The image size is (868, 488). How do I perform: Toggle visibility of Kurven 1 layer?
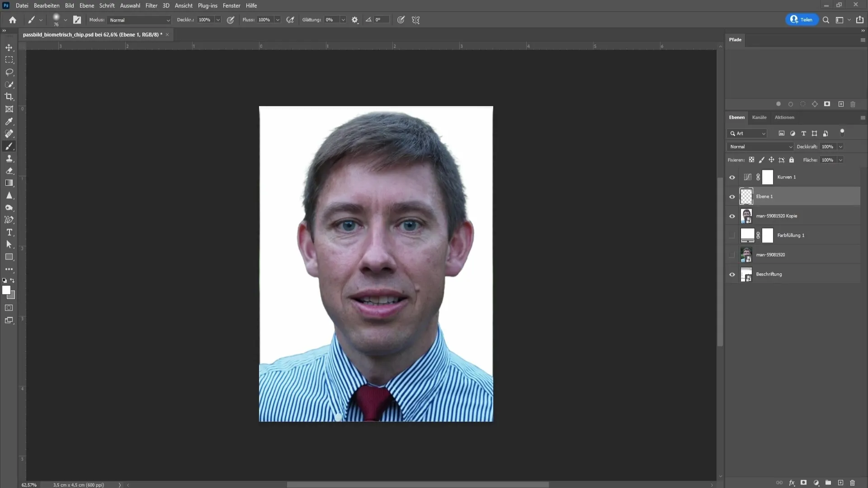(x=732, y=177)
